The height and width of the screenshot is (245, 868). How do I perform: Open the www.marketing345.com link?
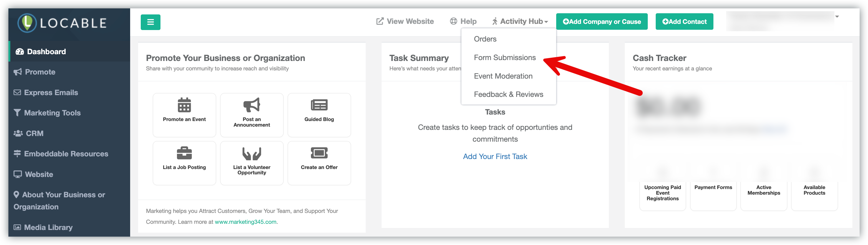[x=246, y=222]
